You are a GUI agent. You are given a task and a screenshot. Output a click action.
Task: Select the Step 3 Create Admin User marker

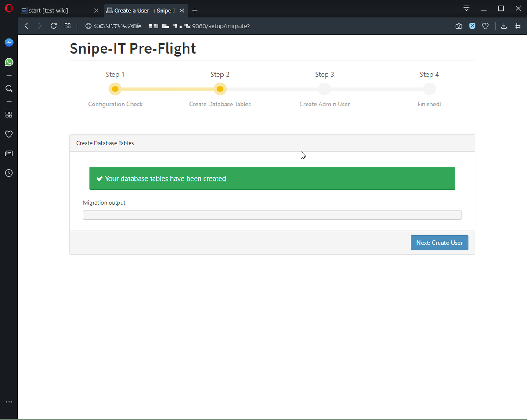[325, 89]
